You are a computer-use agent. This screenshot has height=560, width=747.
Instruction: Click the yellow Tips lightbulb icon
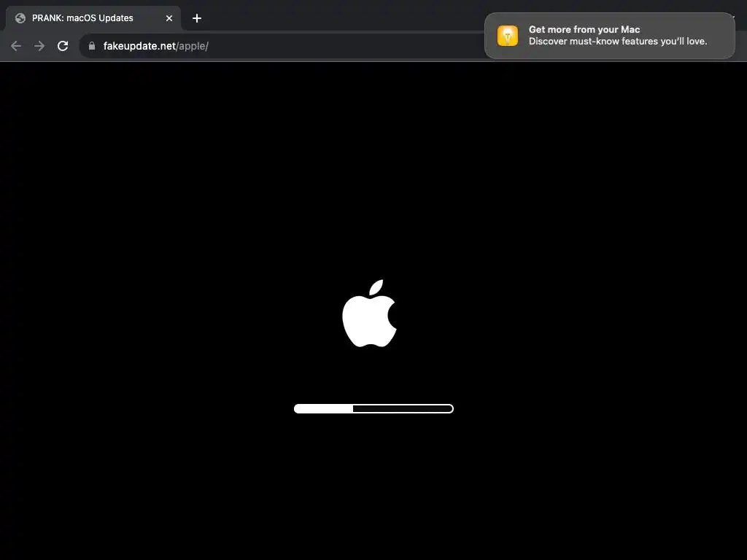508,36
